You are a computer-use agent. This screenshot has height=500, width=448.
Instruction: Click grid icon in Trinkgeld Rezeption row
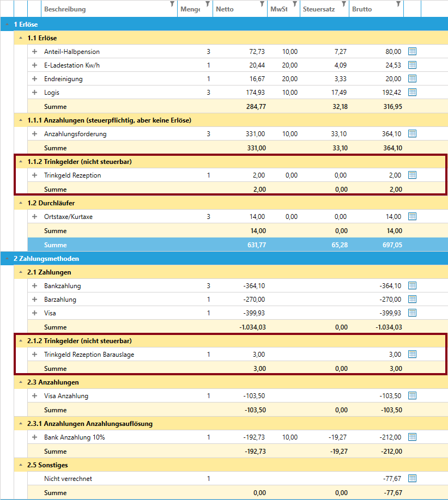coord(412,175)
